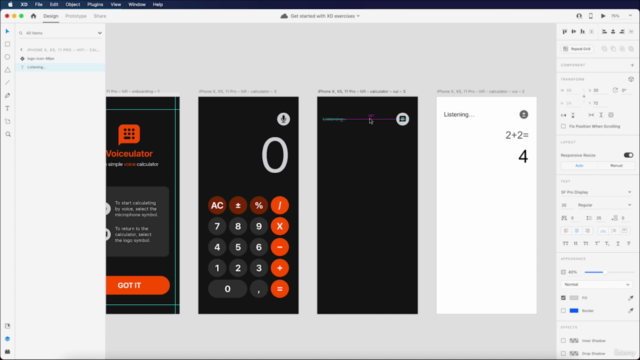640x360 pixels.
Task: Open the Plugins menu
Action: [x=95, y=4]
